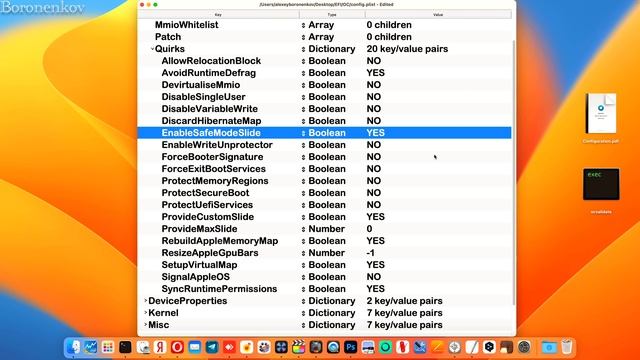This screenshot has width=640, height=360.
Task: Open Yandex browser from the dock
Action: (x=160, y=347)
